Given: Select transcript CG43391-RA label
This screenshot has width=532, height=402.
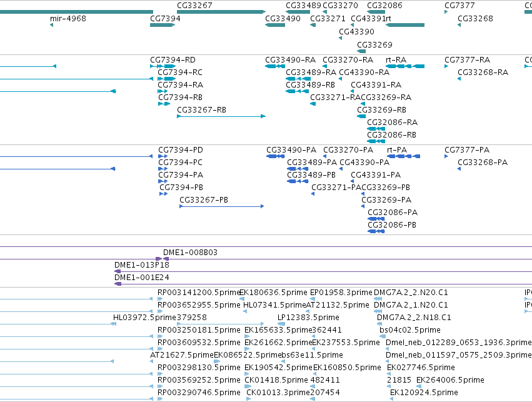Looking at the screenshot, I should [x=376, y=85].
